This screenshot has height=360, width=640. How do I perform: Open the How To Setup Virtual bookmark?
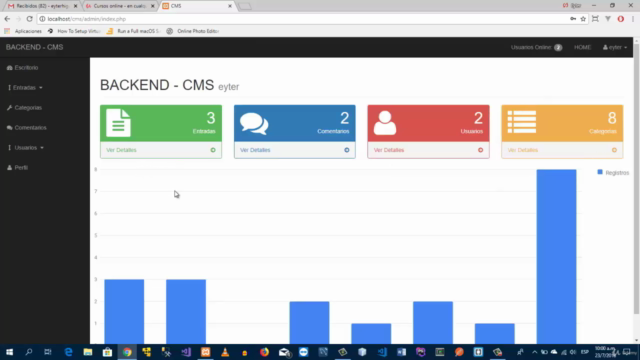tap(74, 31)
